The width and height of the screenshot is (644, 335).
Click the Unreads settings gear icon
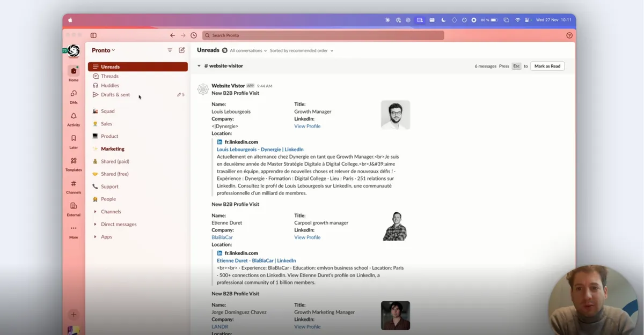225,50
